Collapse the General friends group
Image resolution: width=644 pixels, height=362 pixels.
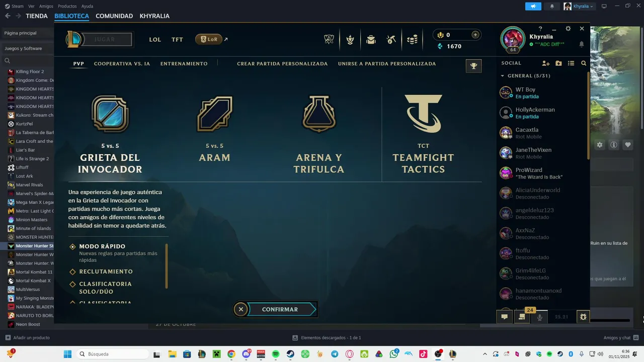pyautogui.click(x=502, y=76)
